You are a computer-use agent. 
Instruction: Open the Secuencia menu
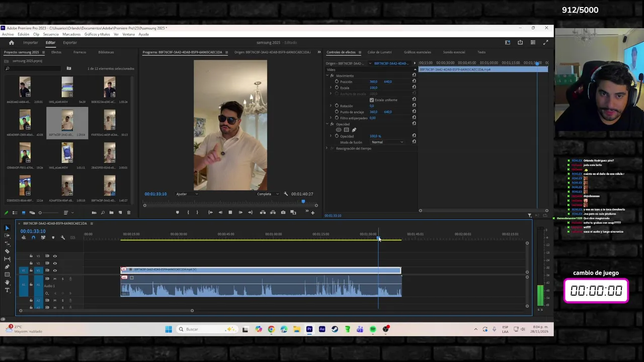tap(51, 34)
